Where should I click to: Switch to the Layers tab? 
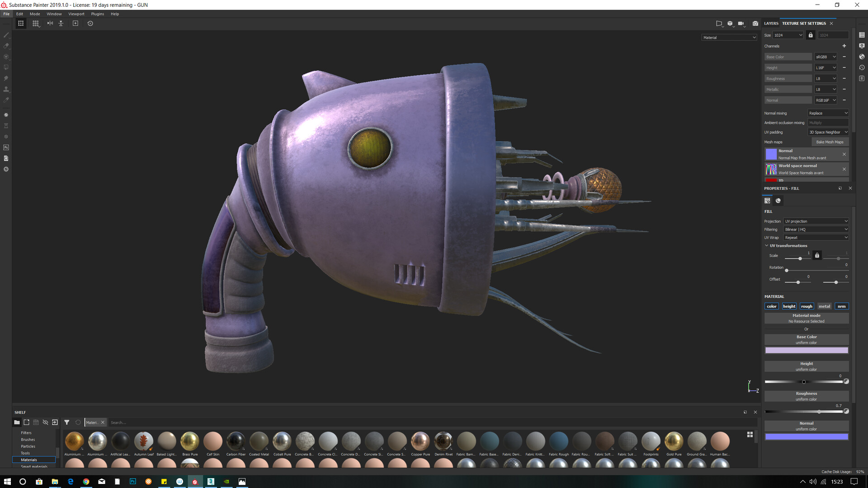[771, 23]
